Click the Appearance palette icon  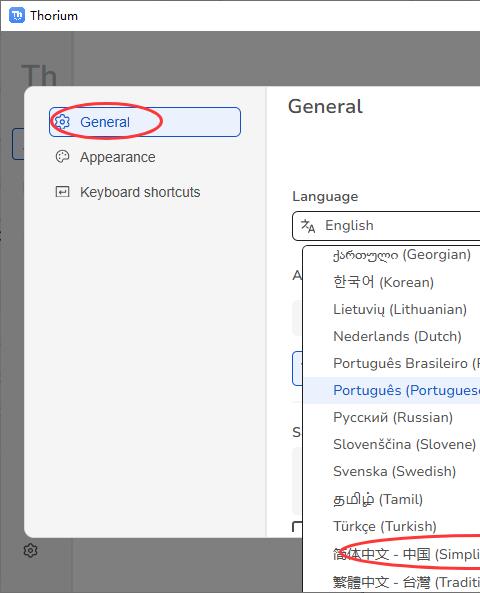[x=62, y=157]
